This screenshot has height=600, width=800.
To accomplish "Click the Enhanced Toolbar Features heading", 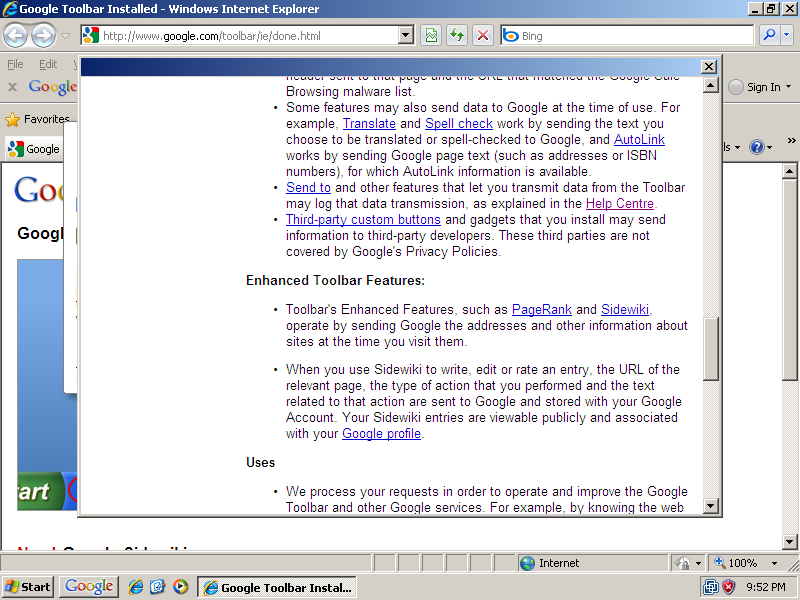I will (335, 281).
